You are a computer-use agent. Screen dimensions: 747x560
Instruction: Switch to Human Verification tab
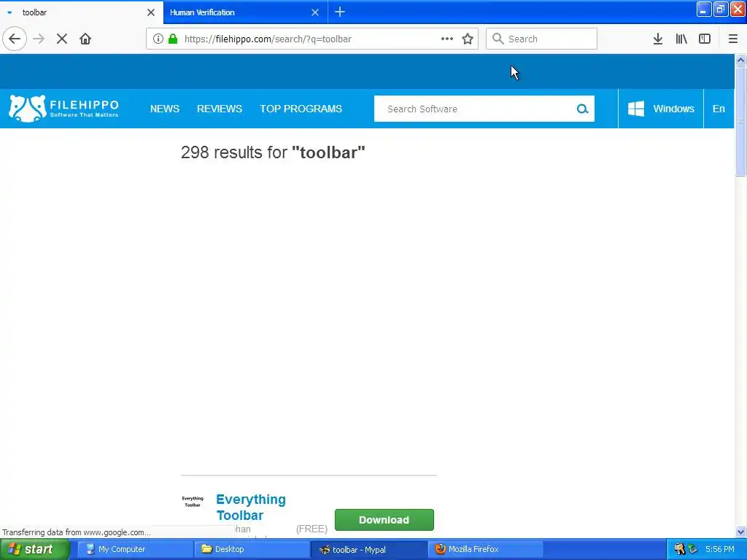pyautogui.click(x=245, y=12)
